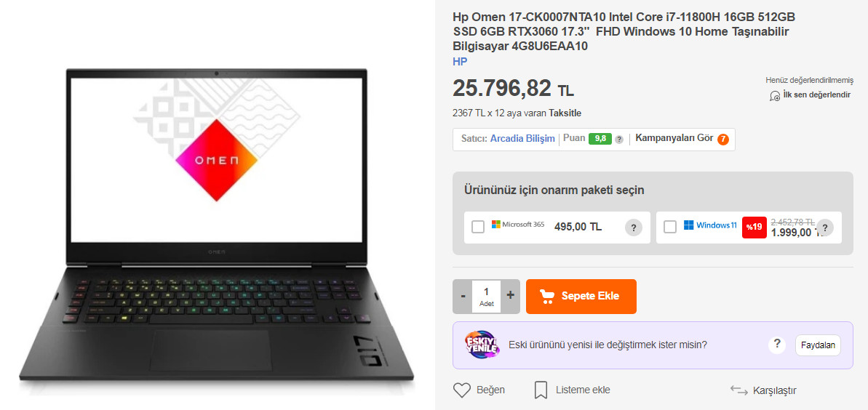868x410 pixels.
Task: Click the bookmark Listeme ekle icon
Action: (x=541, y=390)
